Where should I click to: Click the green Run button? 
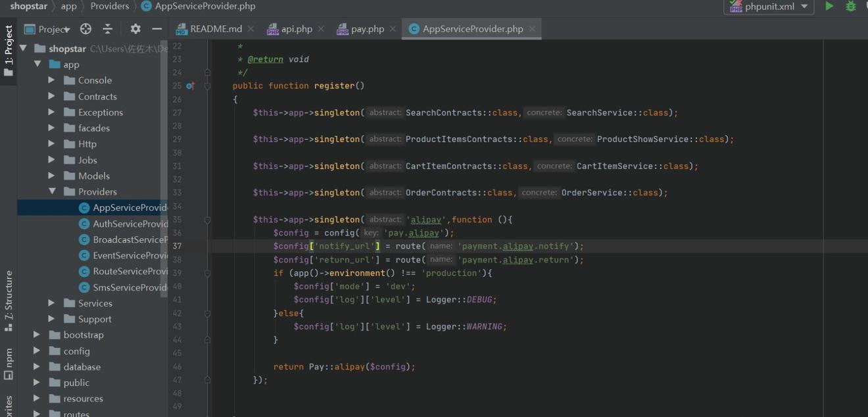[x=829, y=6]
